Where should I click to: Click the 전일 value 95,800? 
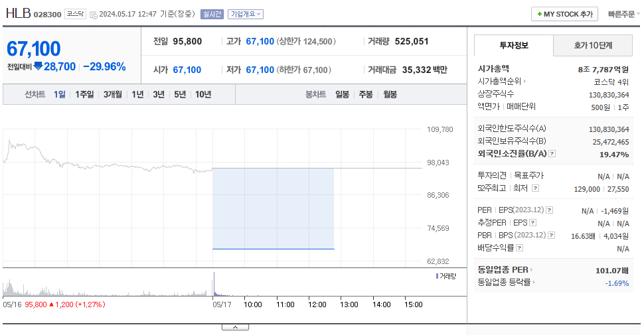click(187, 42)
